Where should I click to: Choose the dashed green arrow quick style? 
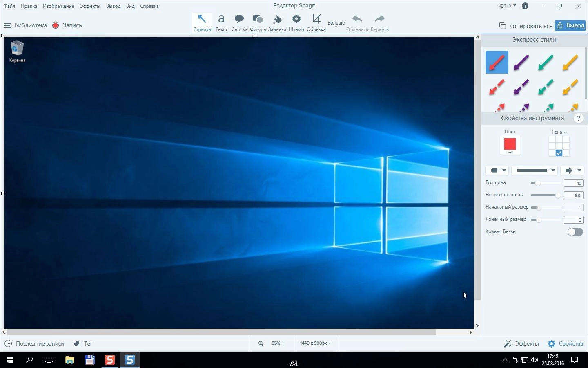click(546, 87)
